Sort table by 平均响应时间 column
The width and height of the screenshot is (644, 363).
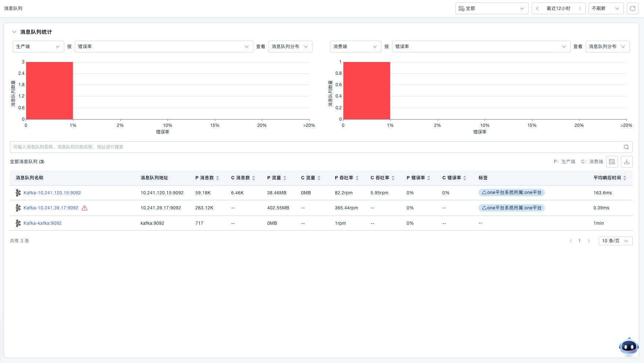pos(625,178)
